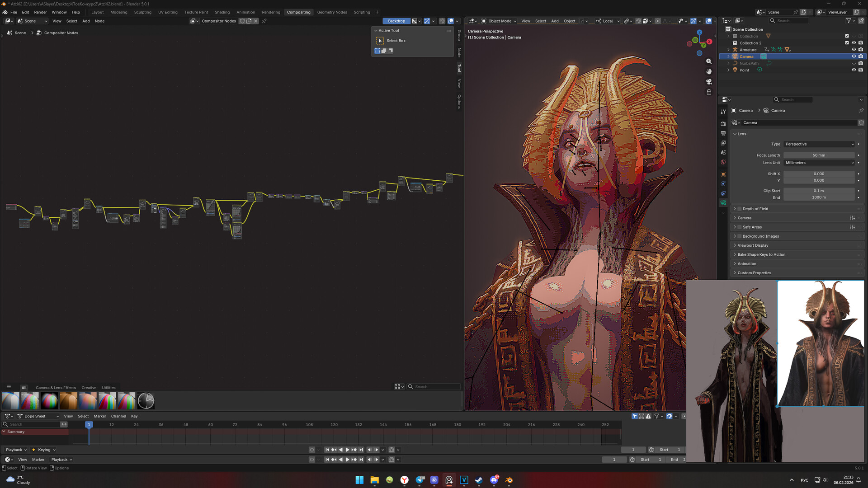
Task: Open the Render menu
Action: (x=40, y=12)
